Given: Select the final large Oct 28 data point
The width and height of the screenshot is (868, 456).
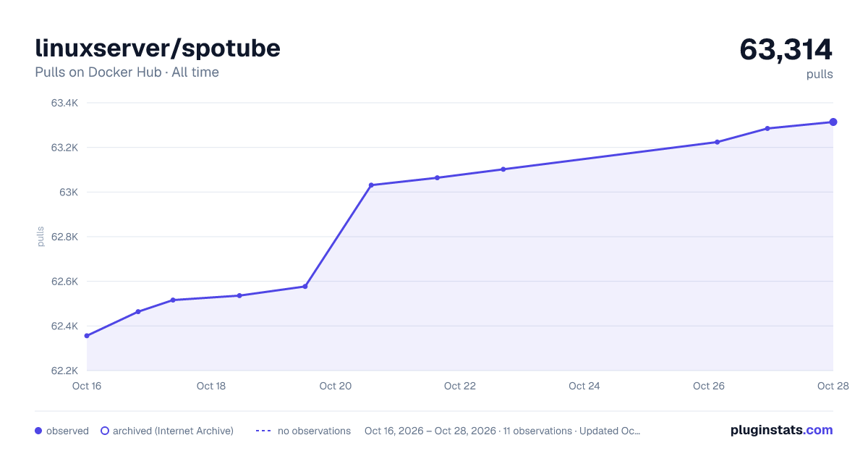Looking at the screenshot, I should pos(833,122).
